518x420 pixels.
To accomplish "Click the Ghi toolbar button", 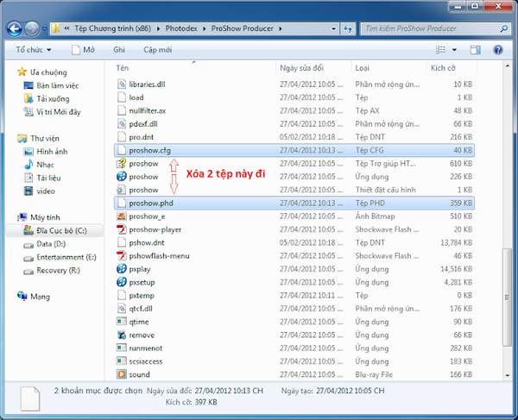I will pos(119,50).
